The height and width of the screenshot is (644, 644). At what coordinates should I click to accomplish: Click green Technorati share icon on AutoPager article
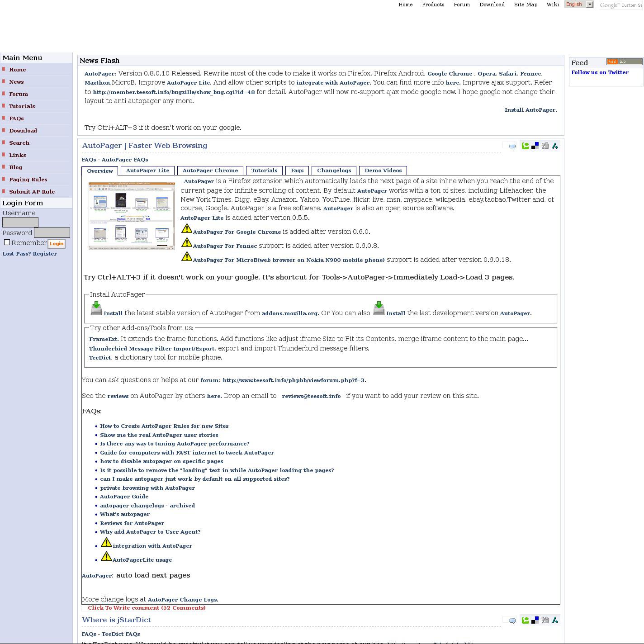tap(525, 146)
